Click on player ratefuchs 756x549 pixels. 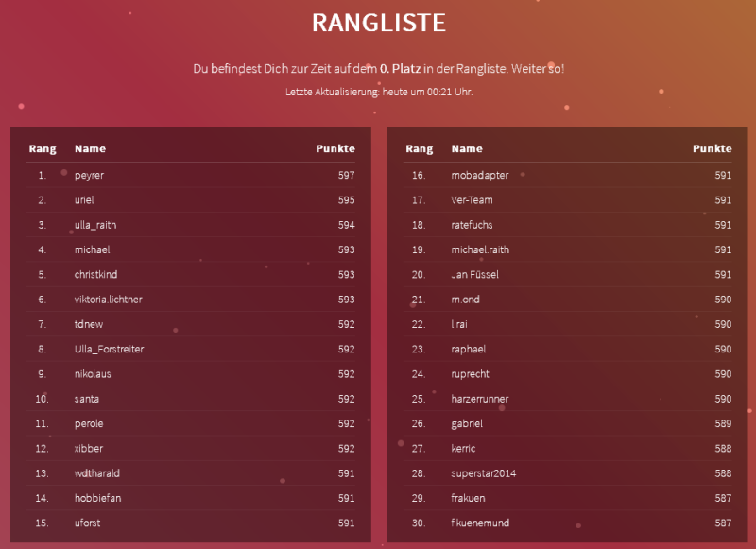[x=472, y=225]
